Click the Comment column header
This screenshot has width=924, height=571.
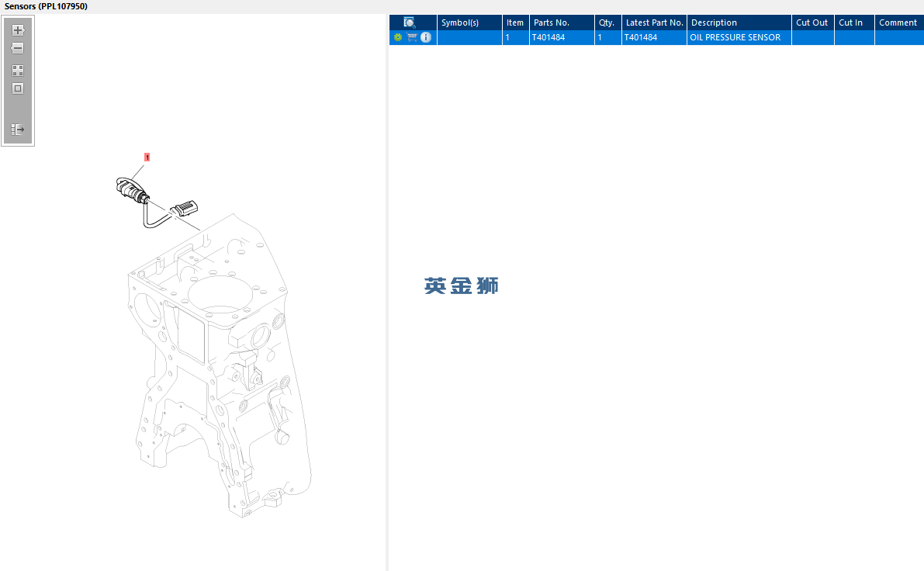899,22
